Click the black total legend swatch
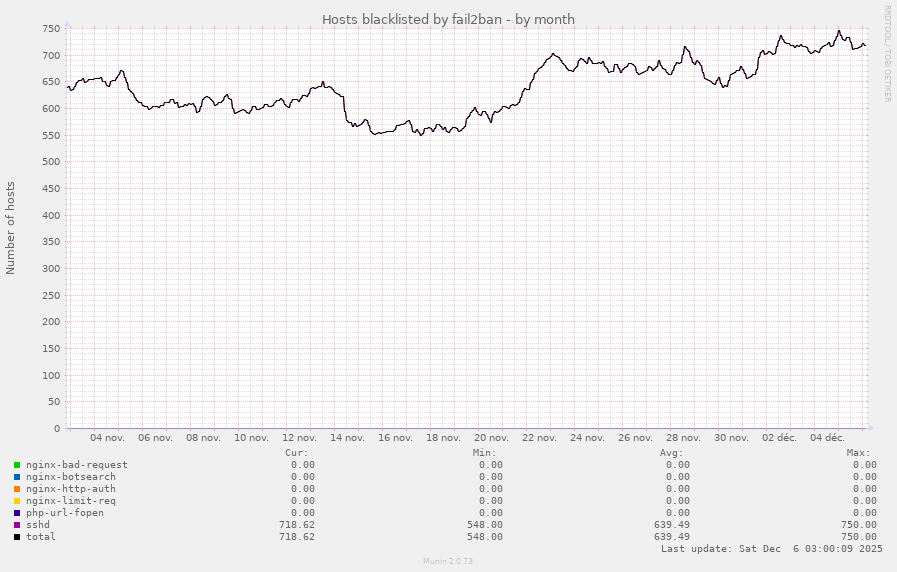897x572 pixels. point(17,537)
